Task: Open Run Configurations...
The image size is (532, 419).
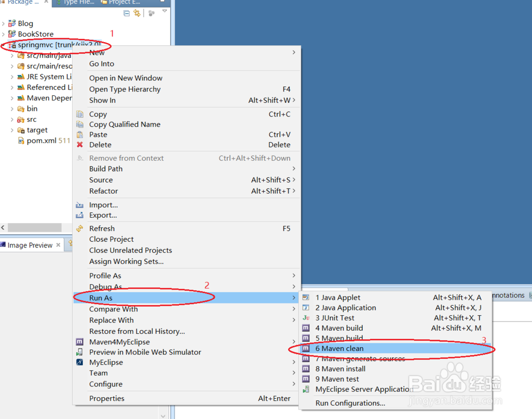Action: [396, 403]
